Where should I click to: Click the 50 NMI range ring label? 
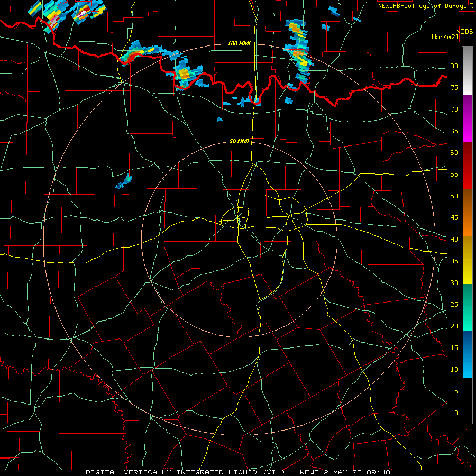tap(239, 141)
